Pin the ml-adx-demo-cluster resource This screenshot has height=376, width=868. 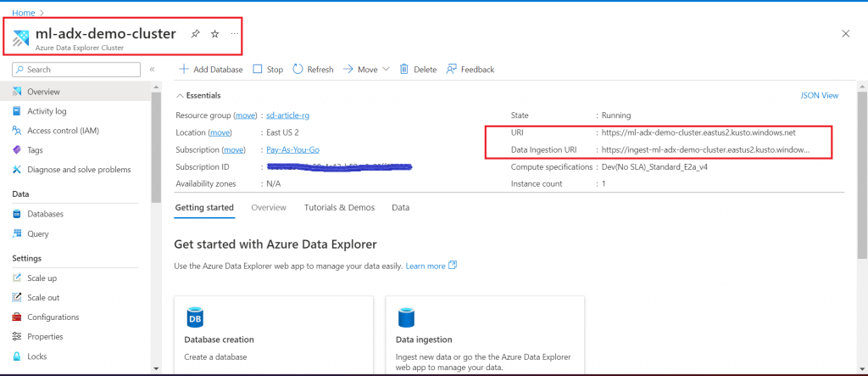pyautogui.click(x=196, y=34)
